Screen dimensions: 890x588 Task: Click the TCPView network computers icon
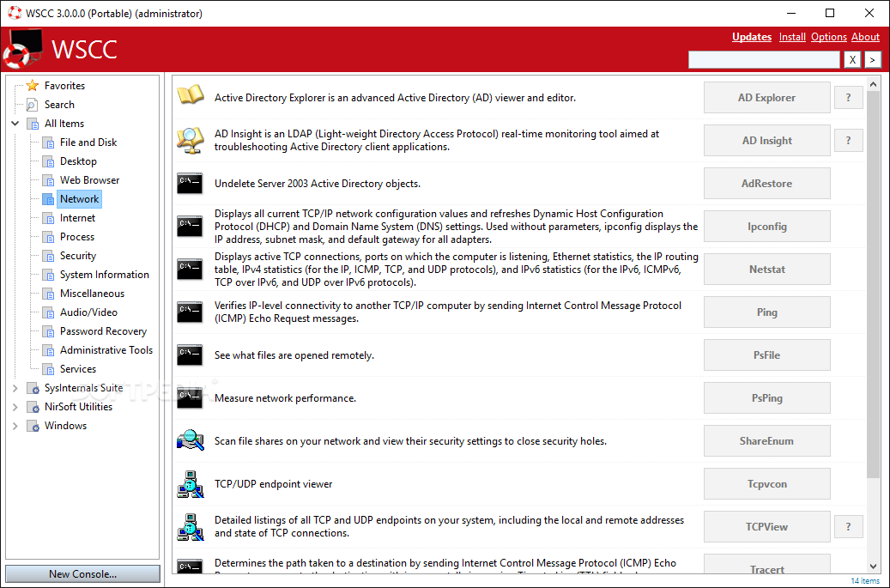tap(191, 527)
